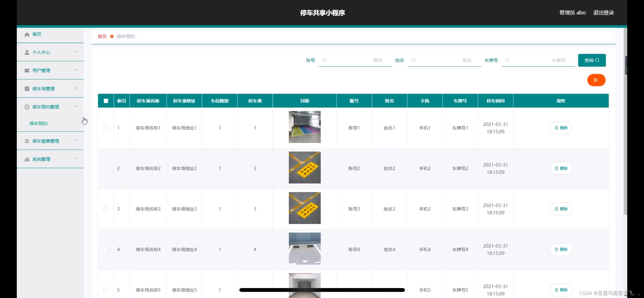The height and width of the screenshot is (298, 644).
Task: Open the cover thumbnail for 停车场名称2
Action: click(305, 167)
